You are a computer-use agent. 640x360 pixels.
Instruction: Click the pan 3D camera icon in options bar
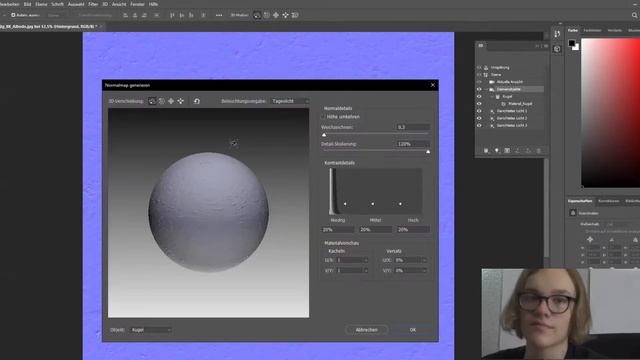[276, 15]
